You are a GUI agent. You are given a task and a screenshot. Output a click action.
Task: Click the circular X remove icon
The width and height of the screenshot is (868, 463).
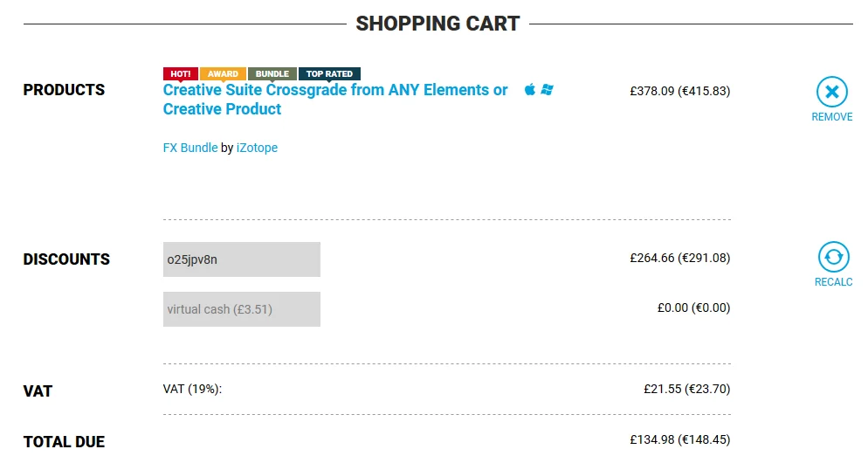(x=831, y=92)
